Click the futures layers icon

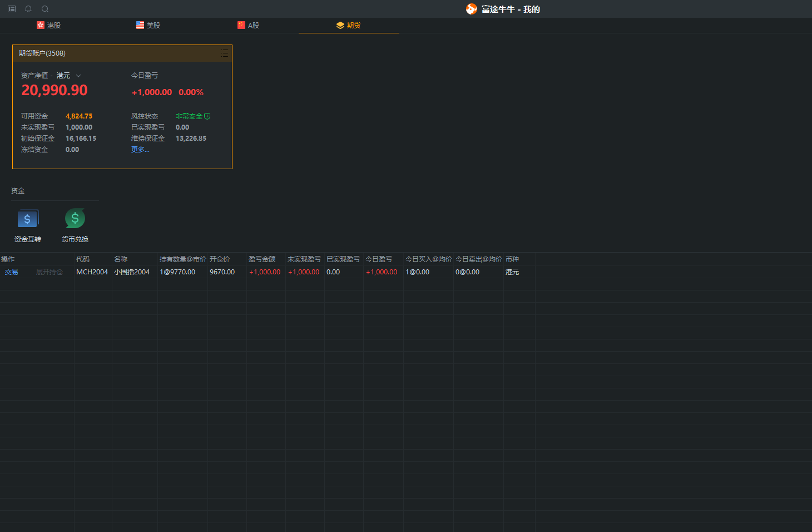340,25
